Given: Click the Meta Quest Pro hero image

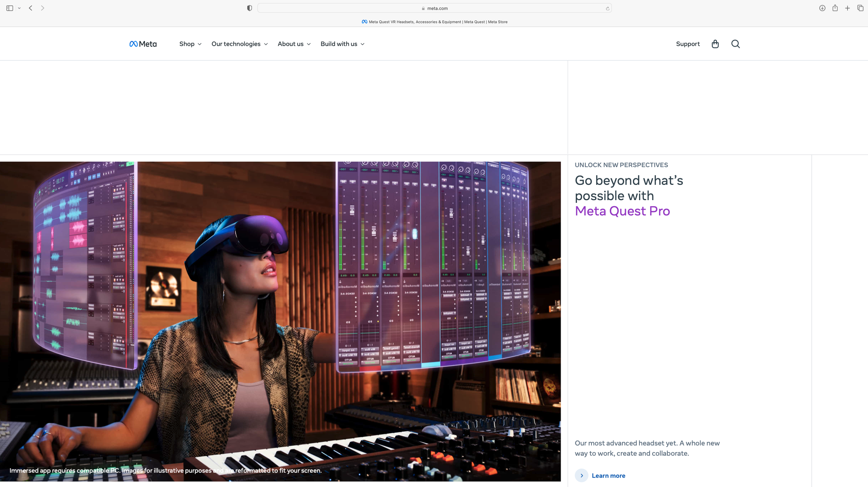Looking at the screenshot, I should 280,321.
